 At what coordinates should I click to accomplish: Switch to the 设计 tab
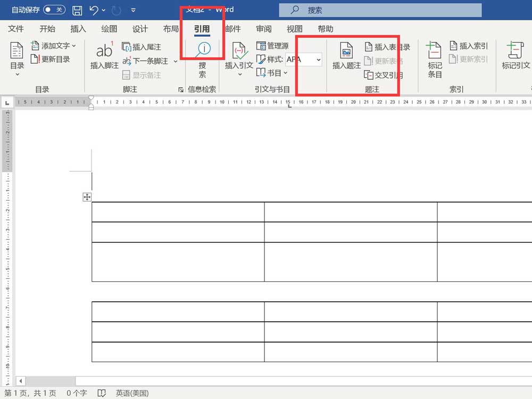(140, 29)
